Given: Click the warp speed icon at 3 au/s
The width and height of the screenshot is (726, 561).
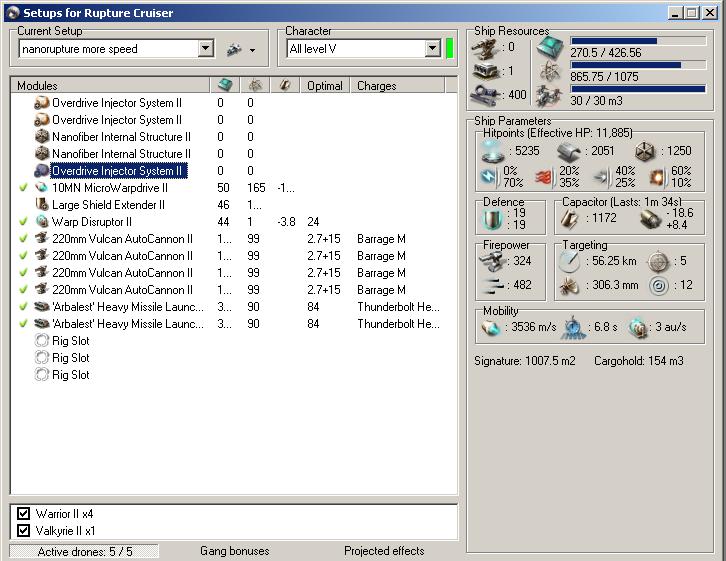Looking at the screenshot, I should click(638, 328).
